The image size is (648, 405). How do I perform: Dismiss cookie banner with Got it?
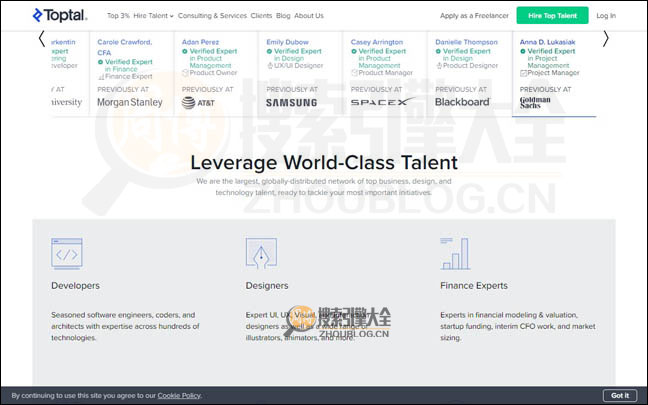620,395
